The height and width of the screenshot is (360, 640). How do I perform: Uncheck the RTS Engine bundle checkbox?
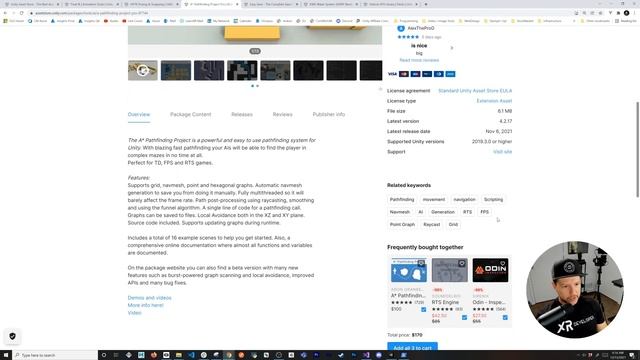pos(464,317)
